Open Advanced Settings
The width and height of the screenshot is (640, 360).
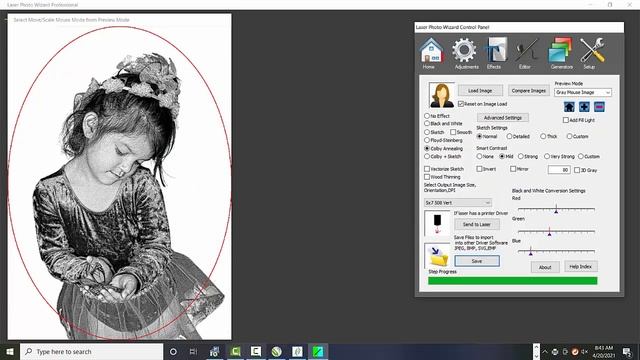click(x=502, y=118)
